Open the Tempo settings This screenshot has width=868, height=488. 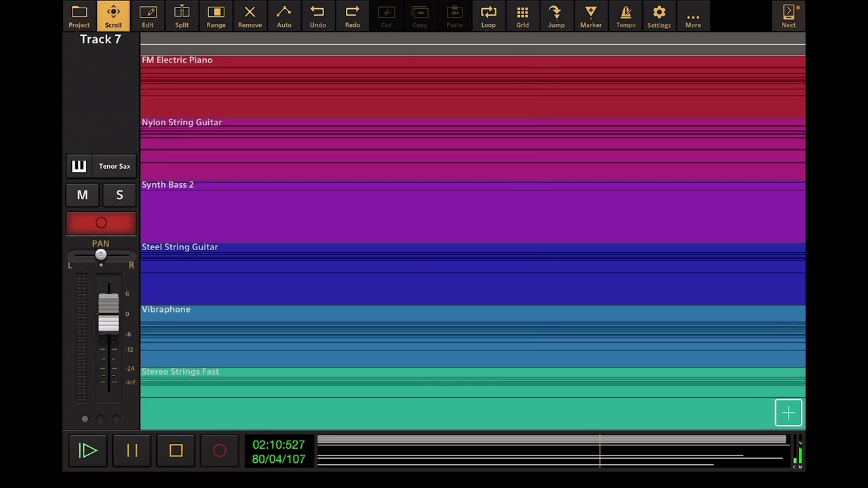point(626,16)
